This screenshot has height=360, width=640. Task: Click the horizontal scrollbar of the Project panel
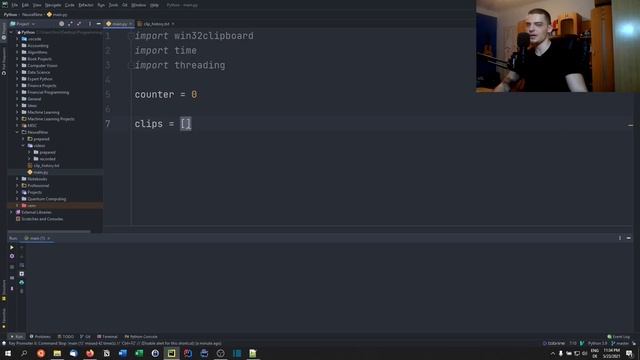pyautogui.click(x=49, y=231)
